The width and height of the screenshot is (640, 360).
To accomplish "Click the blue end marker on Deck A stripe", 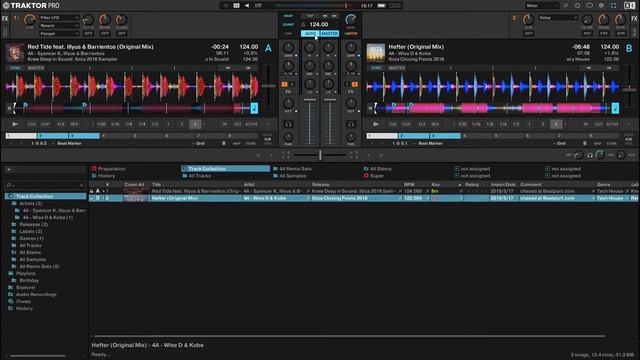I will 254,108.
